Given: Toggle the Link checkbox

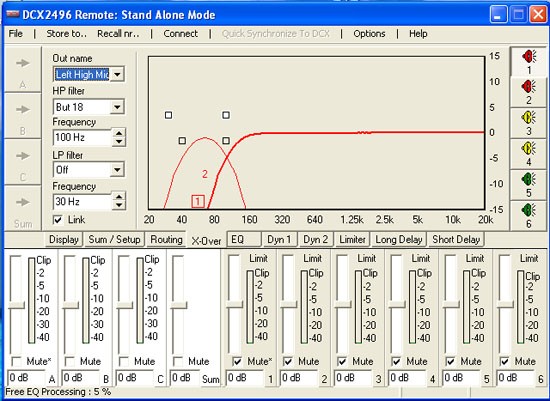Looking at the screenshot, I should tap(58, 220).
